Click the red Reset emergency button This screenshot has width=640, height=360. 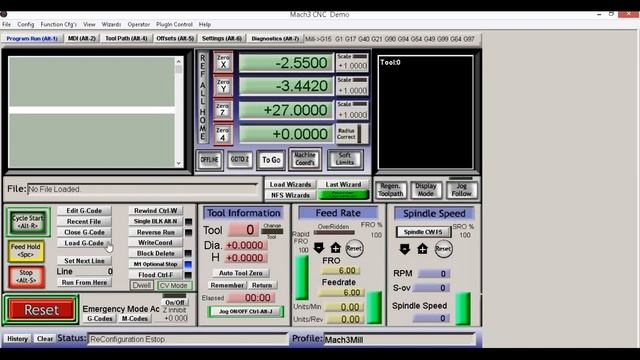coord(41,310)
